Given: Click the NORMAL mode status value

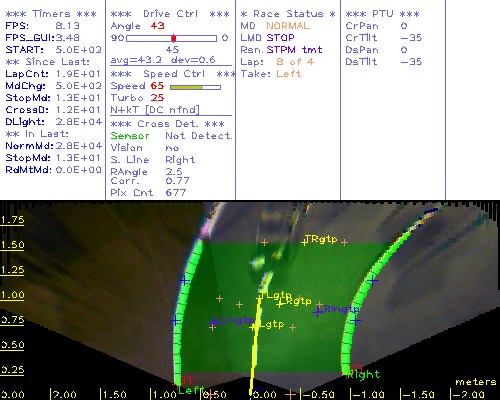Looking at the screenshot, I should pyautogui.click(x=288, y=26).
